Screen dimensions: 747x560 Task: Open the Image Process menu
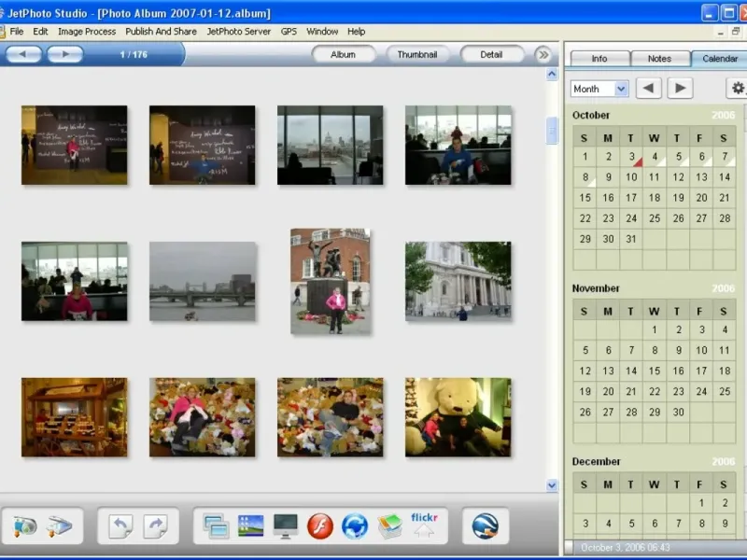point(87,31)
